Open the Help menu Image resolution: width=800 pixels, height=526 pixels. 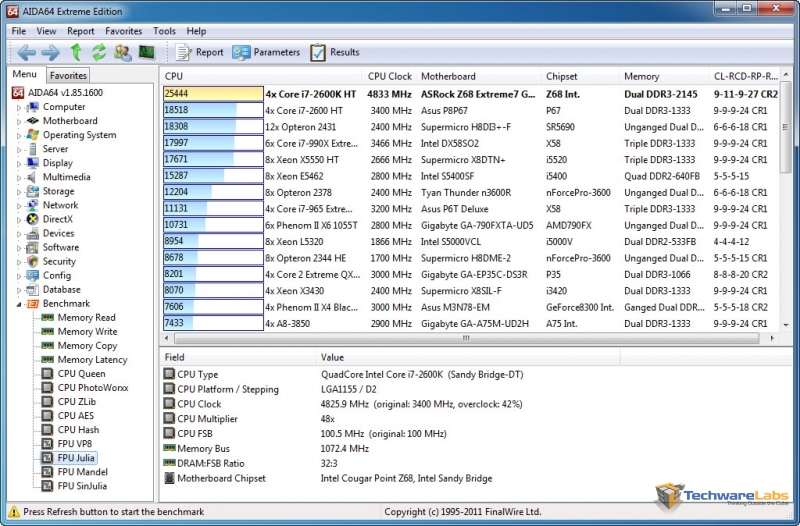click(196, 31)
